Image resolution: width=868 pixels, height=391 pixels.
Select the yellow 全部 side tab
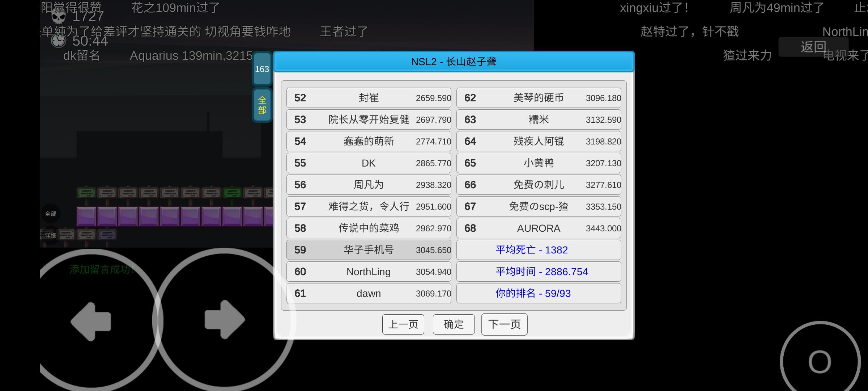tap(262, 105)
